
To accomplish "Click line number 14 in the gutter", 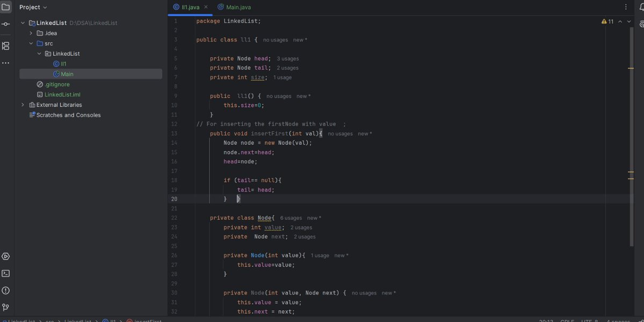I will (x=173, y=142).
